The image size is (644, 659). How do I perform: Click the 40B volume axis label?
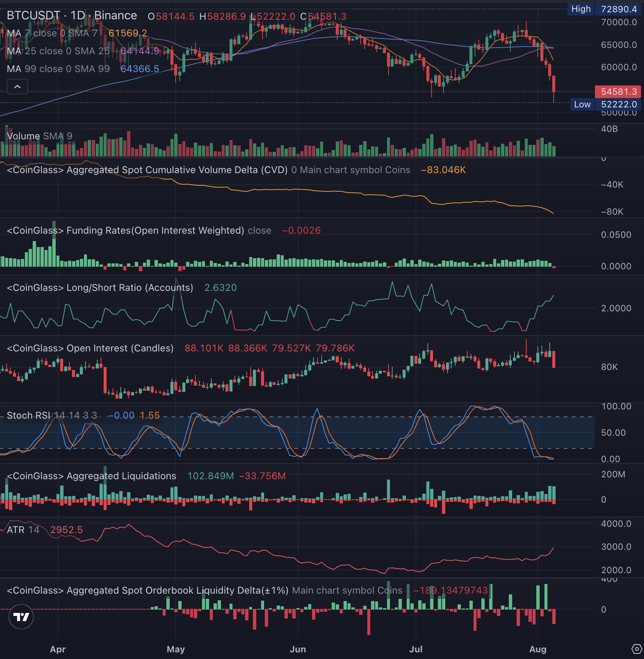[609, 129]
